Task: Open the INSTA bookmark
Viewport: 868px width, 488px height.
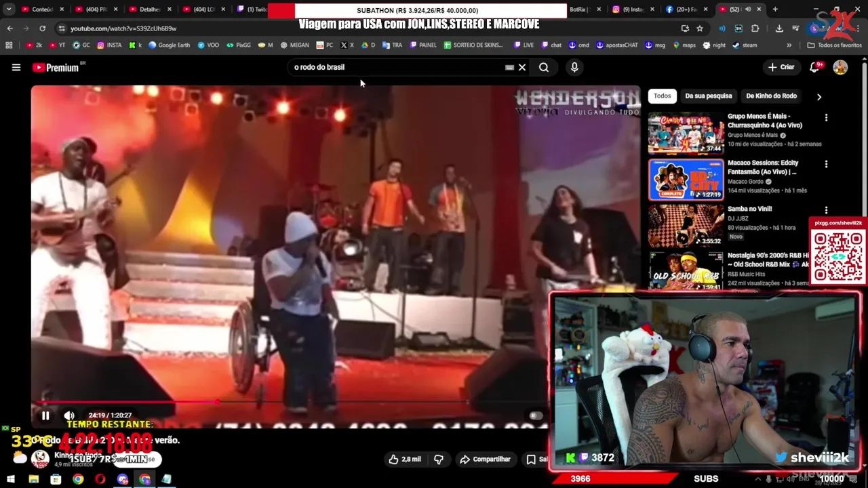Action: [109, 45]
